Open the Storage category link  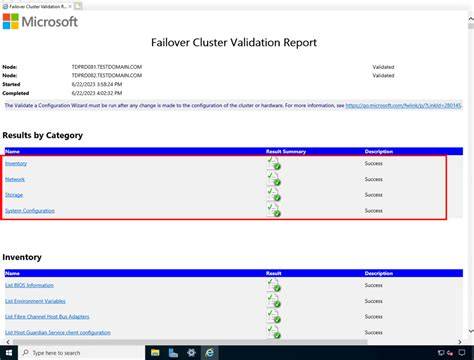[14, 195]
